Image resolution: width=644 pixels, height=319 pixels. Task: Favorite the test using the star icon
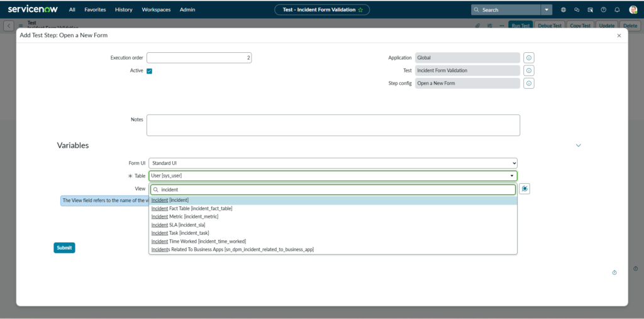360,10
